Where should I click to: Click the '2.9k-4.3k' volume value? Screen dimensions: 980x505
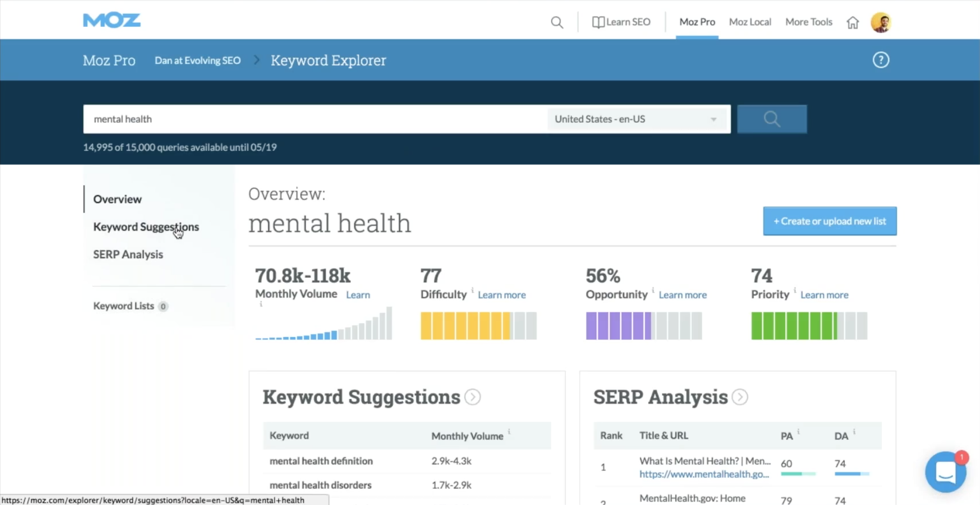click(451, 461)
